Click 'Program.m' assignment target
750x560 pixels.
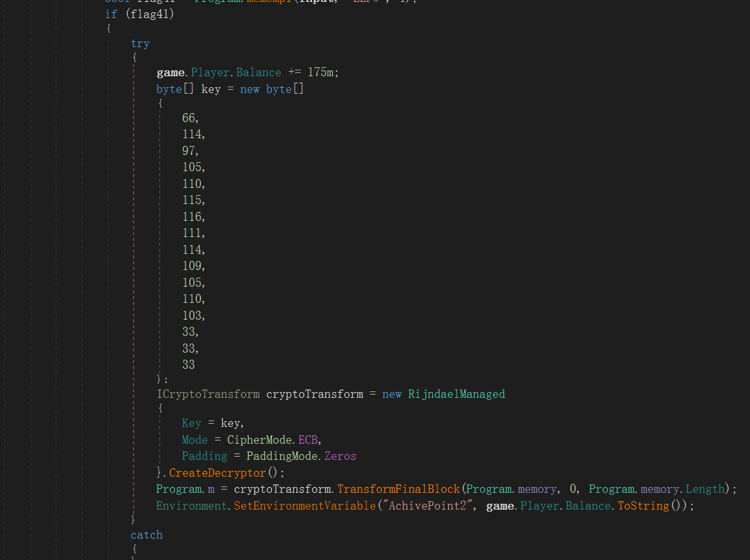pos(185,489)
